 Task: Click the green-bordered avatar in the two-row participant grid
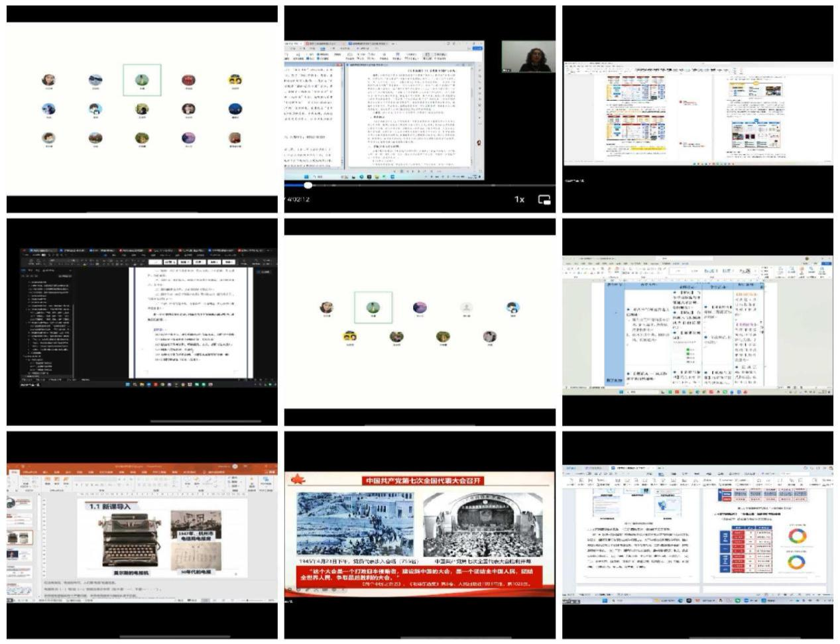pos(373,307)
